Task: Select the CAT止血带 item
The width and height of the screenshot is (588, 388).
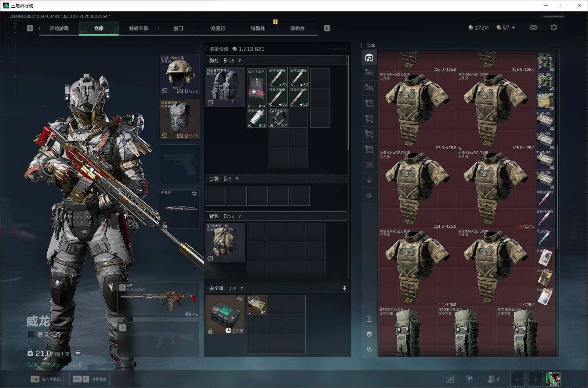Action: coord(278,118)
